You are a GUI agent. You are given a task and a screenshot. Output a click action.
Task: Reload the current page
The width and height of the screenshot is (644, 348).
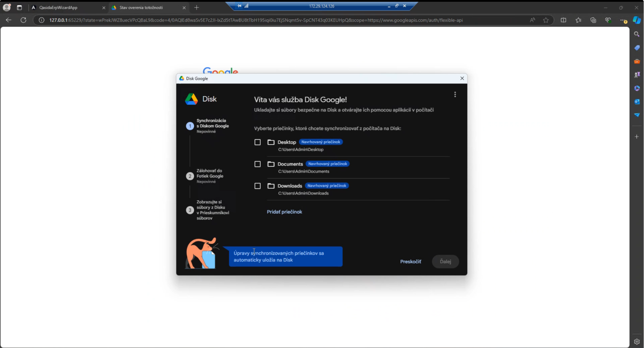pos(23,20)
